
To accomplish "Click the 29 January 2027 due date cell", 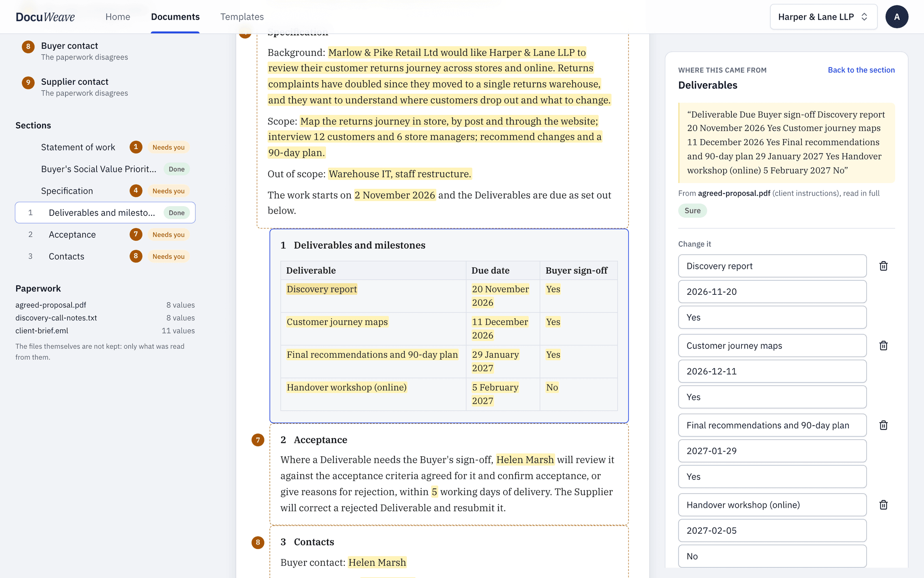I will coord(495,361).
